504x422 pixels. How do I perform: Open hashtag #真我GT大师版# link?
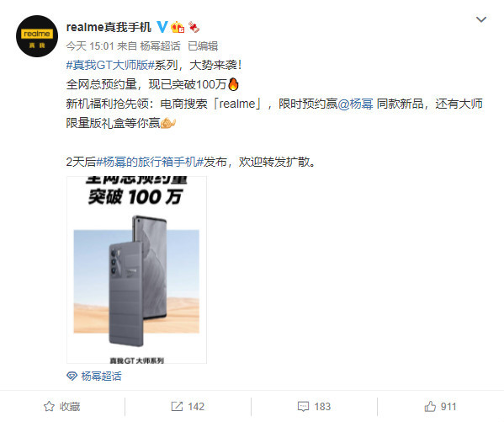[110, 66]
